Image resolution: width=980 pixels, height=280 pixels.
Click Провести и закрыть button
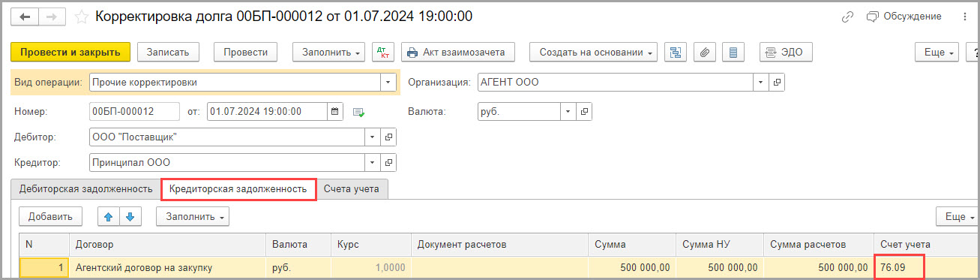pos(70,53)
